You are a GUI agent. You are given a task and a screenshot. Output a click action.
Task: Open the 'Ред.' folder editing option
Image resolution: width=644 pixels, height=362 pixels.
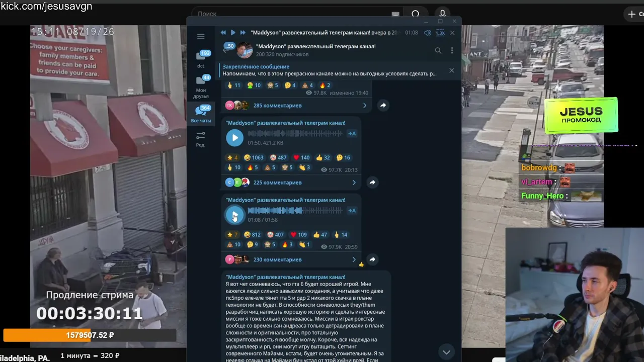click(201, 139)
